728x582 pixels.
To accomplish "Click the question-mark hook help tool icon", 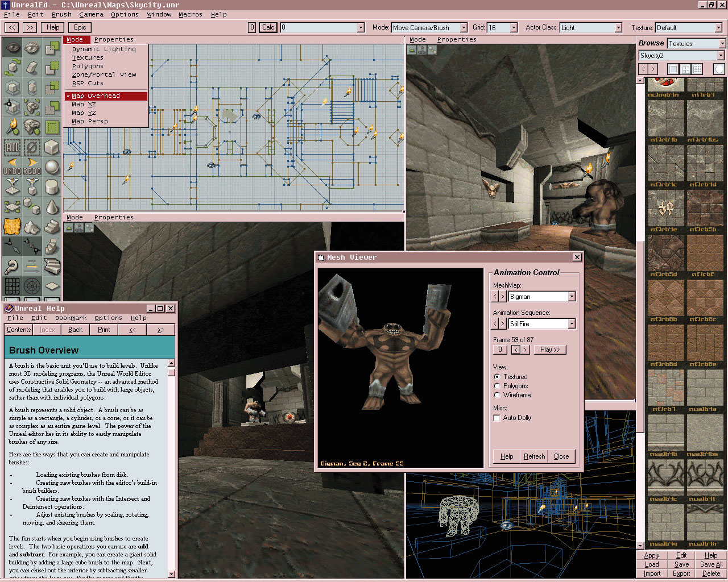I will pos(13,266).
